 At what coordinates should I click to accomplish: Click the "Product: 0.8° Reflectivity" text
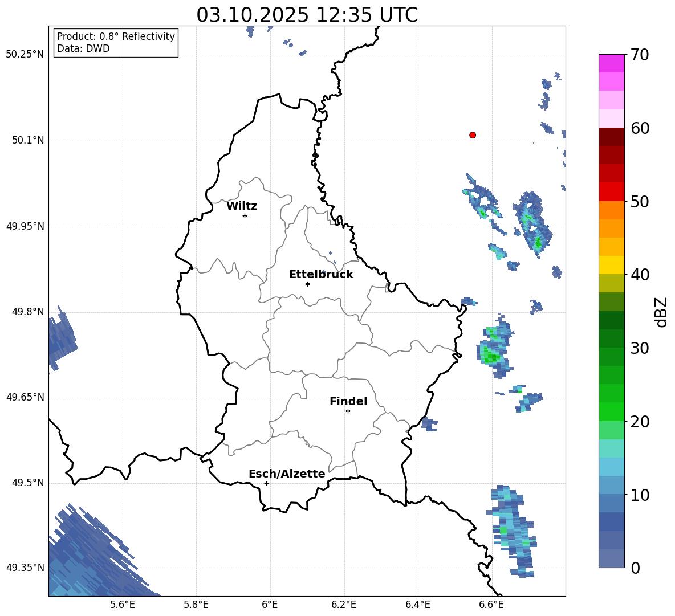pos(116,36)
